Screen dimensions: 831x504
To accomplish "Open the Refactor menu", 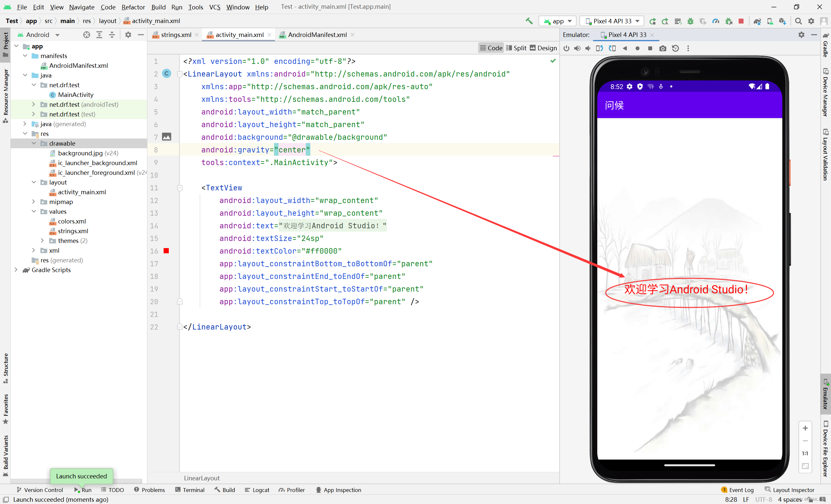I will point(133,7).
